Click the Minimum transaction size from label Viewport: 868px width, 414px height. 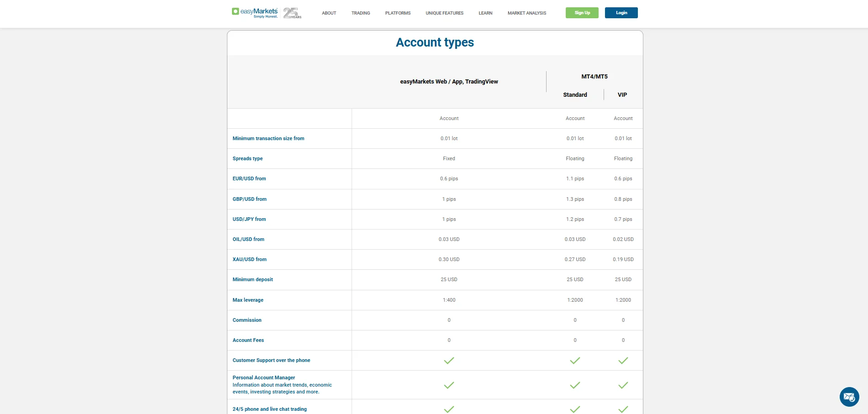pyautogui.click(x=268, y=138)
